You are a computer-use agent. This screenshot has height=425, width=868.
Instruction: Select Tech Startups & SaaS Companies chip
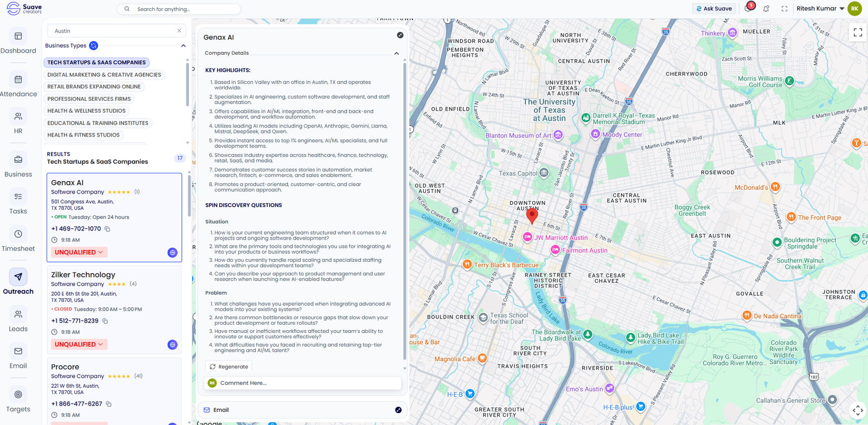97,62
